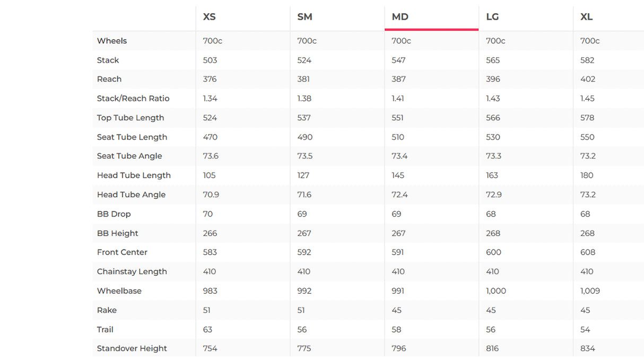This screenshot has width=644, height=362.
Task: Select the XL size tab
Action: click(x=586, y=17)
